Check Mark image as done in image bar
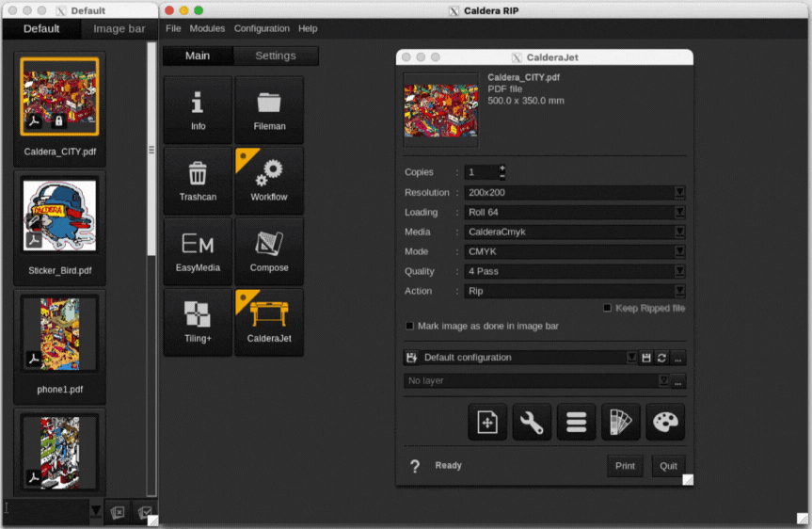This screenshot has height=529, width=812. pyautogui.click(x=409, y=326)
